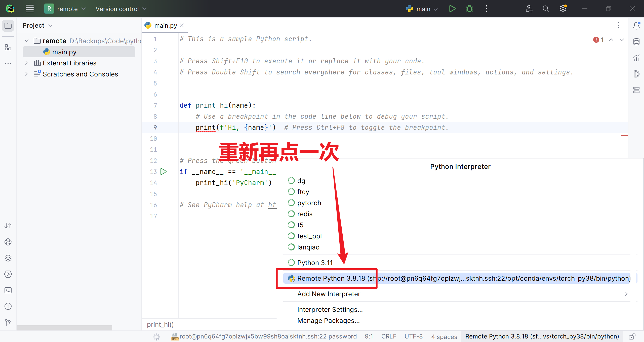Click red error stripe mark in editor
Screen dimensions: 644x342
(624, 135)
